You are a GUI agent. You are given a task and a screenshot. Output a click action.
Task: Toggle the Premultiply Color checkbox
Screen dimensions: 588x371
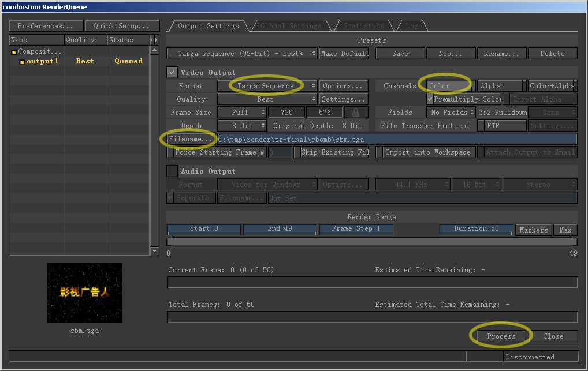click(430, 99)
